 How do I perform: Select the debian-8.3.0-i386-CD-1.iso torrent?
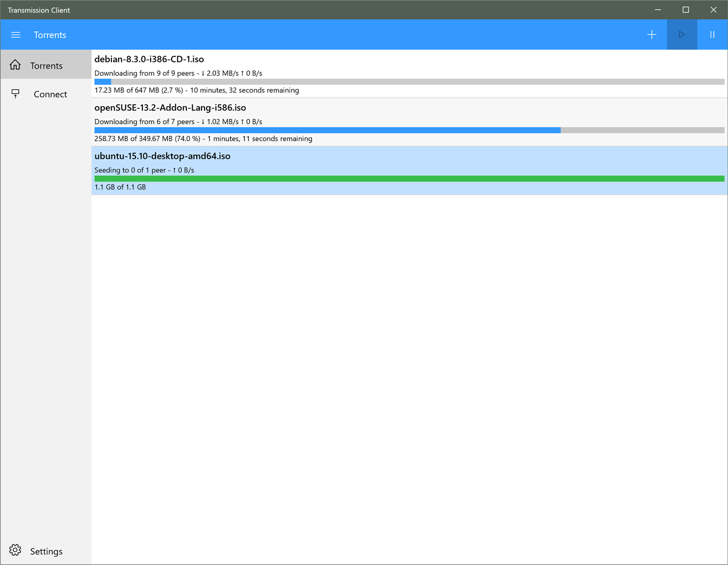tap(314, 73)
